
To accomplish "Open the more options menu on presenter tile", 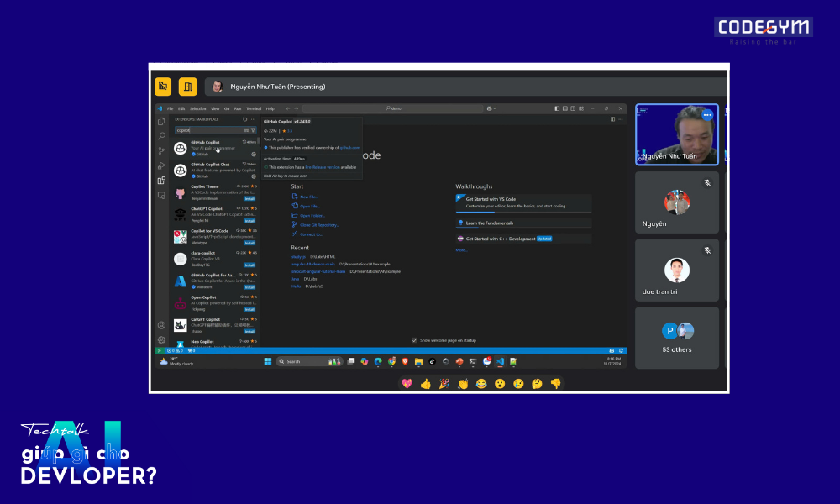I will pyautogui.click(x=707, y=115).
